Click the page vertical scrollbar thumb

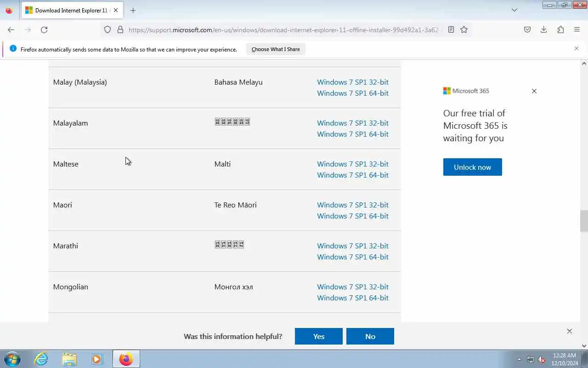(584, 221)
